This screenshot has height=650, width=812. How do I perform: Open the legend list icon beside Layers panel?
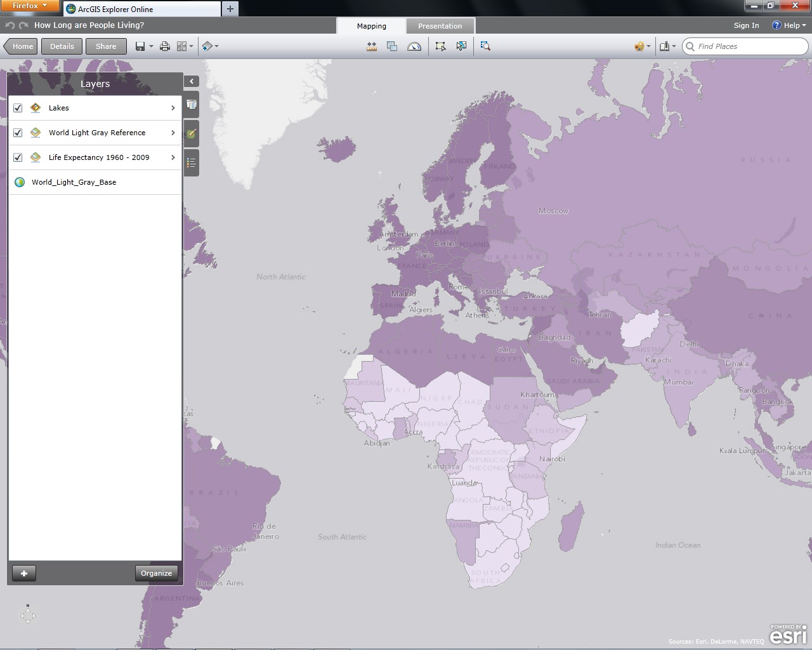point(191,163)
